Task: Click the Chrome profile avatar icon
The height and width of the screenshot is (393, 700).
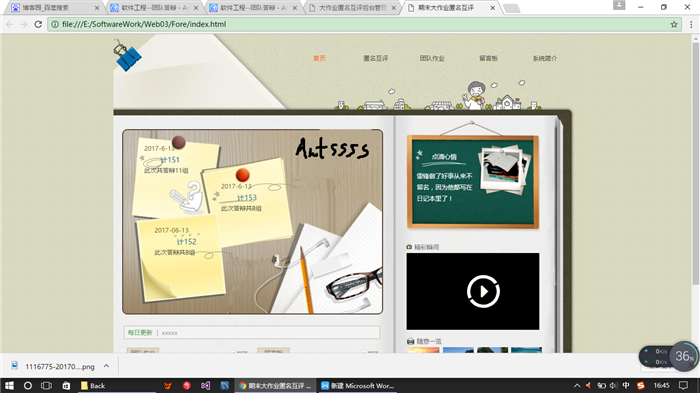Action: coord(619,5)
